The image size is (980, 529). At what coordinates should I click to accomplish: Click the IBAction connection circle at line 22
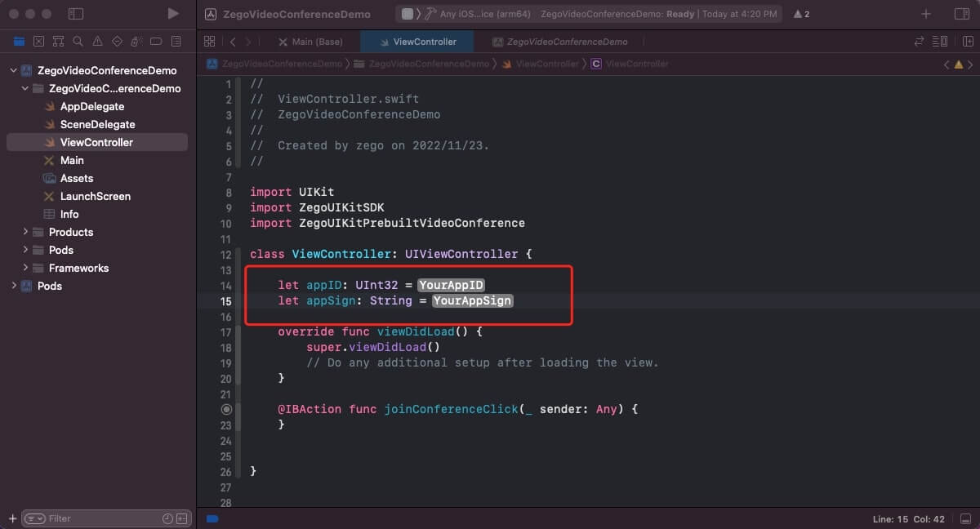coord(226,409)
